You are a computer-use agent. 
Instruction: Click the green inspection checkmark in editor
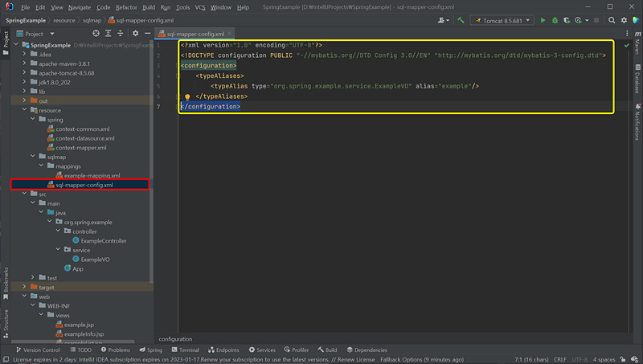(x=627, y=46)
